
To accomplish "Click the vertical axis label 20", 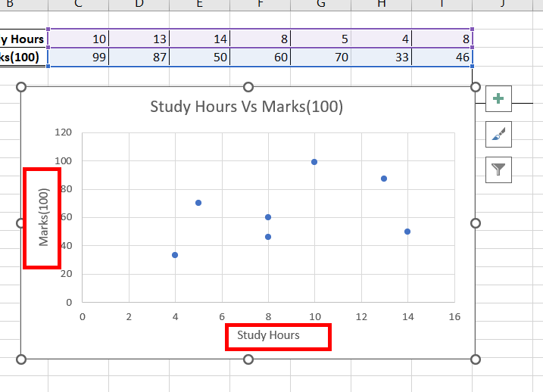I will point(66,274).
